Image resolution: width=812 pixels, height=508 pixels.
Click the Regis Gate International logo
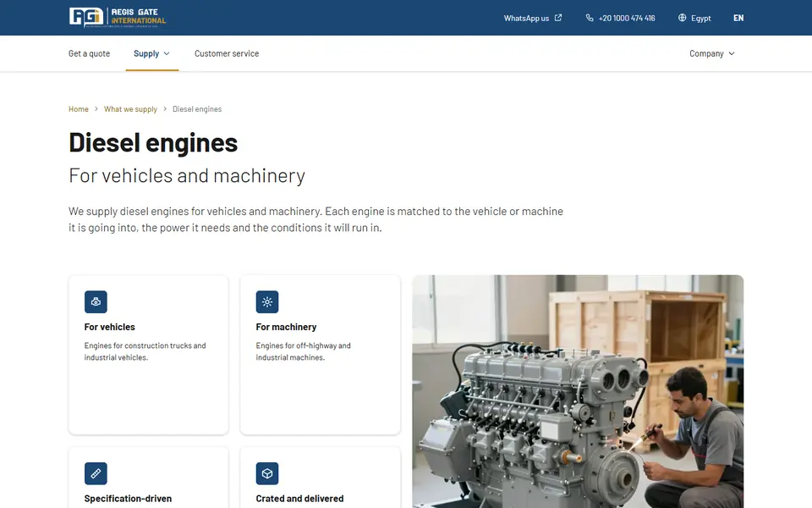118,18
